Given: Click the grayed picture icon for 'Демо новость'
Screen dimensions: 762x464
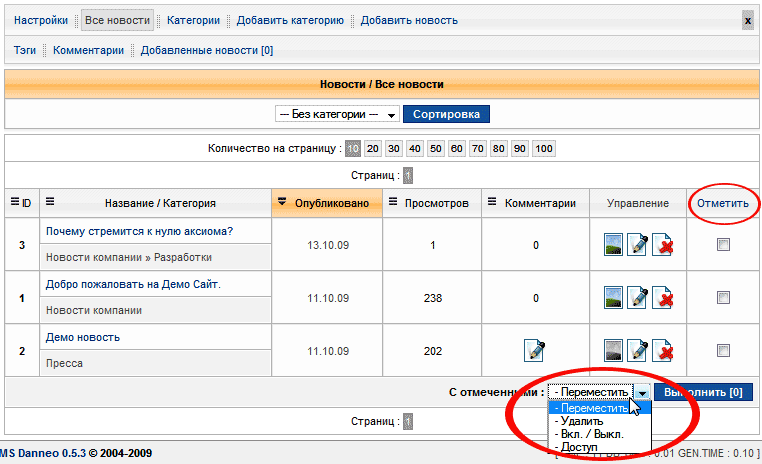Looking at the screenshot, I should 615,350.
